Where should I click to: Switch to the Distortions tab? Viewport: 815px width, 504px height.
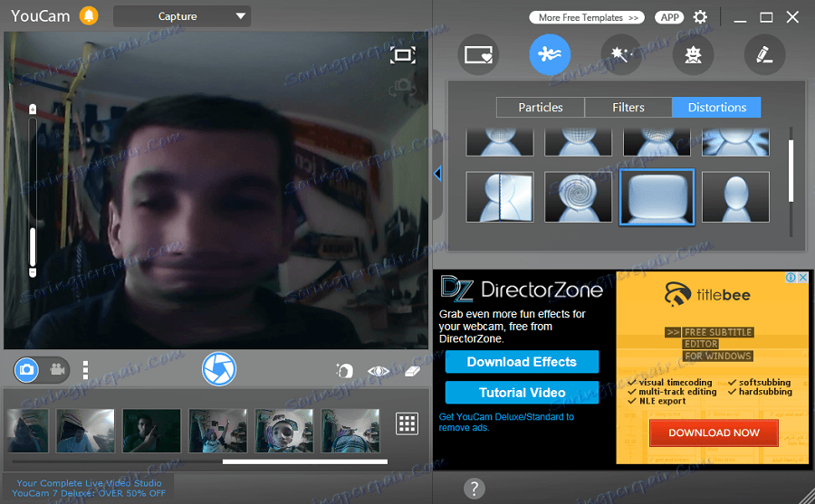point(717,107)
